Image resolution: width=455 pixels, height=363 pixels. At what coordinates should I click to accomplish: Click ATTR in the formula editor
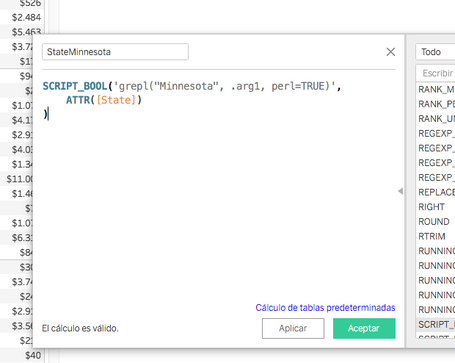[78, 100]
